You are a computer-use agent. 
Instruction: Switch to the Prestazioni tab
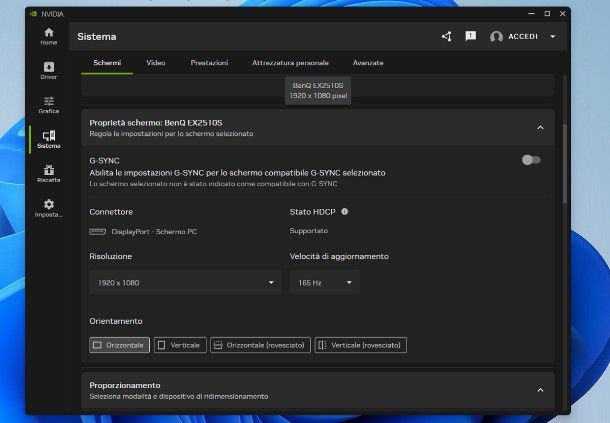click(209, 63)
